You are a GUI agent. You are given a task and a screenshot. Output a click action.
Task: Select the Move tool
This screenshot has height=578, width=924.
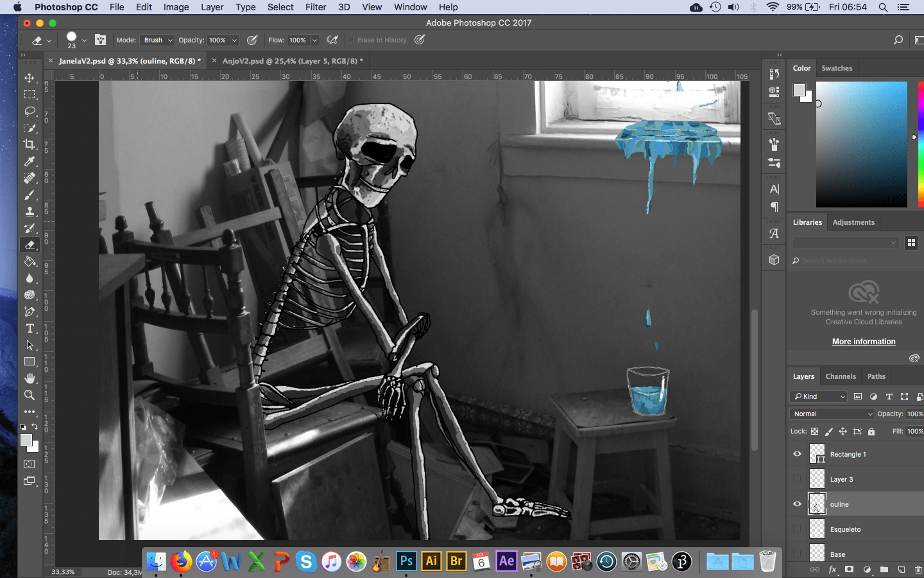point(30,78)
